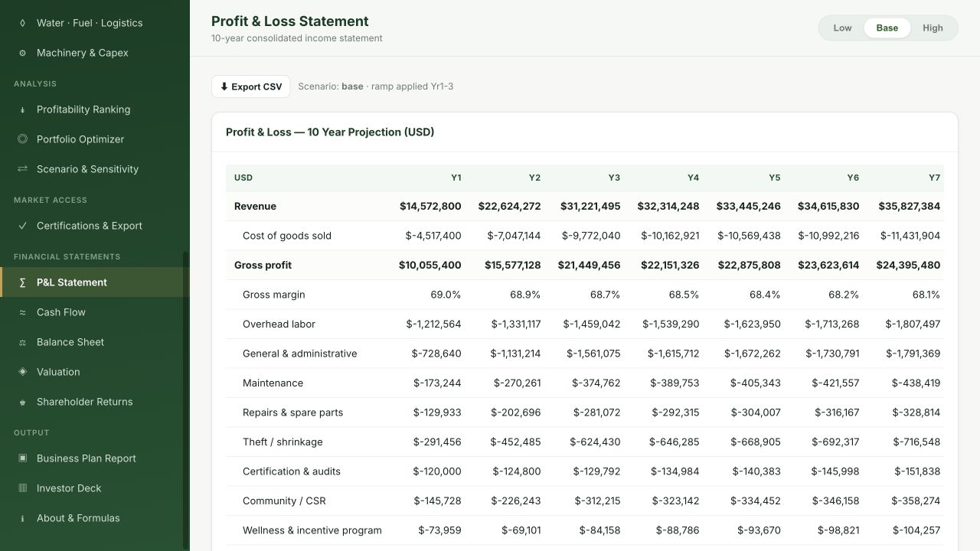Click the Repairs & spare parts label
The height and width of the screenshot is (551, 980).
(x=293, y=412)
